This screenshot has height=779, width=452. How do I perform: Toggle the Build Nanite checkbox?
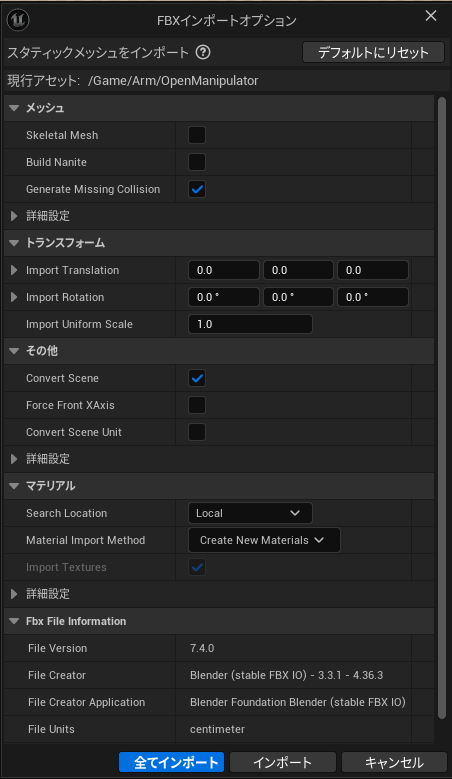(197, 162)
